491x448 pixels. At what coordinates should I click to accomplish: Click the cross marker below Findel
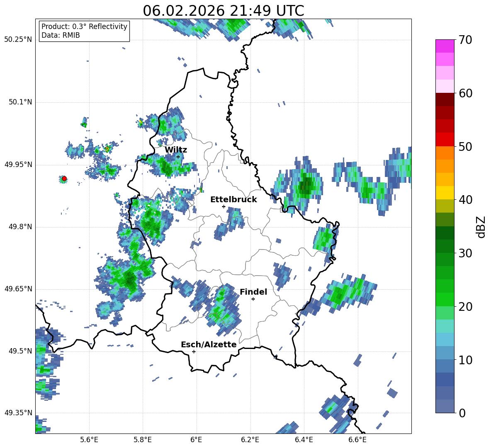253,299
